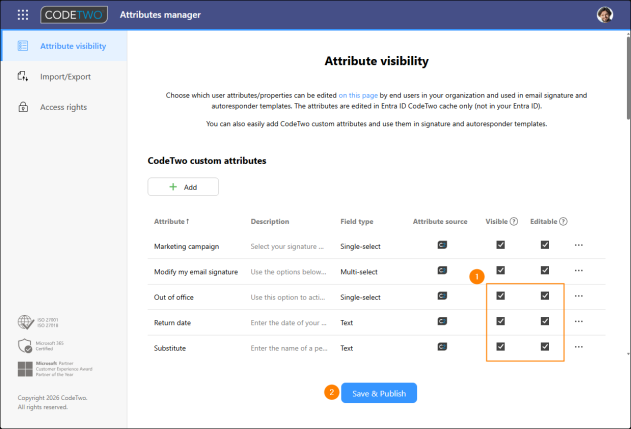Click 'Select your signature' description cell

point(287,246)
